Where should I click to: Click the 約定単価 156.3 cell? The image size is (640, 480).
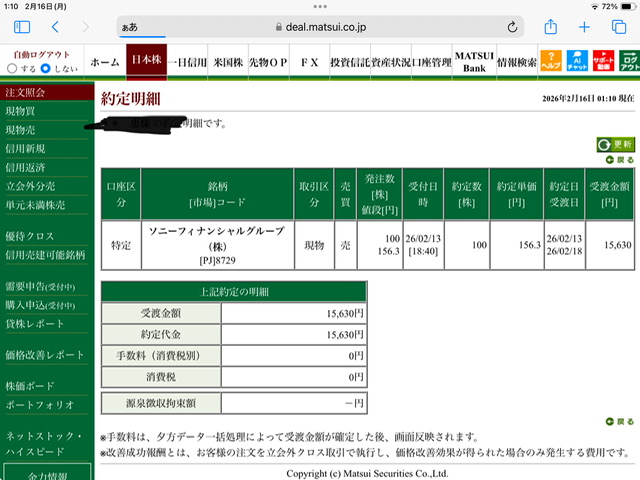coord(517,245)
